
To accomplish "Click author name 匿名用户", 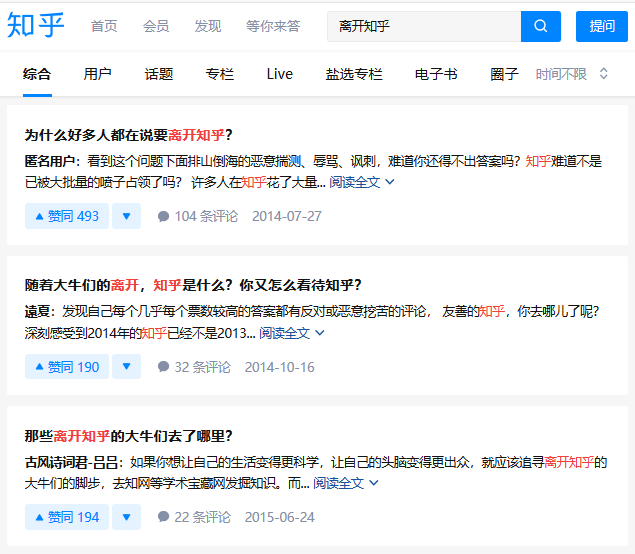I will click(x=49, y=161).
